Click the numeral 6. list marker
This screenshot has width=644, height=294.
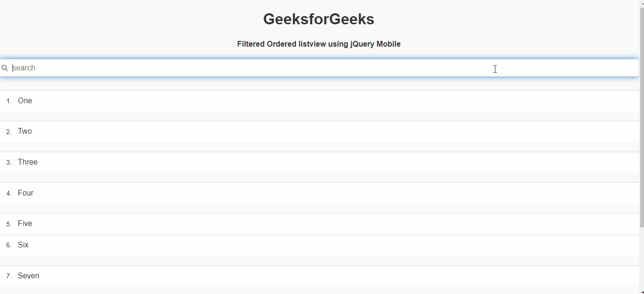pos(9,245)
